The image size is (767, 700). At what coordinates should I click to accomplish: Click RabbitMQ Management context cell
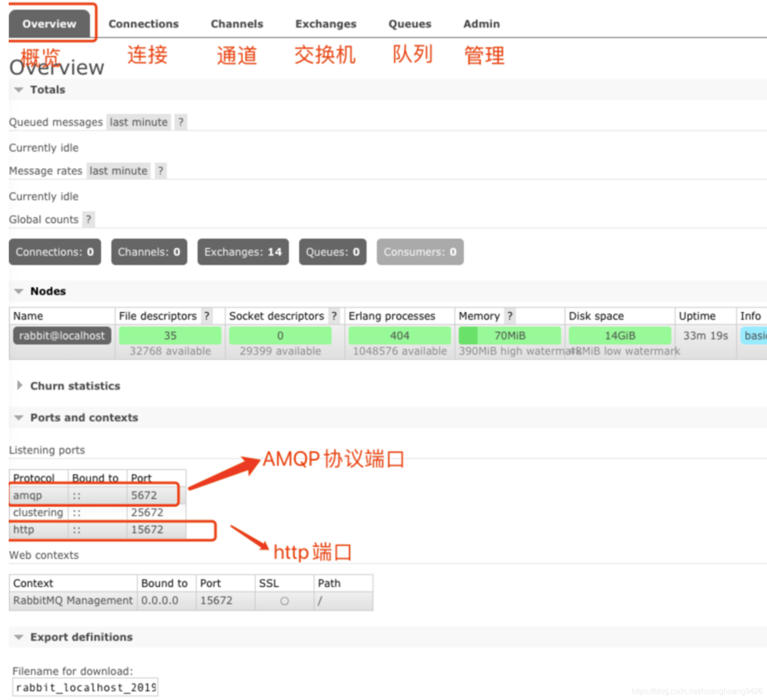(x=73, y=600)
